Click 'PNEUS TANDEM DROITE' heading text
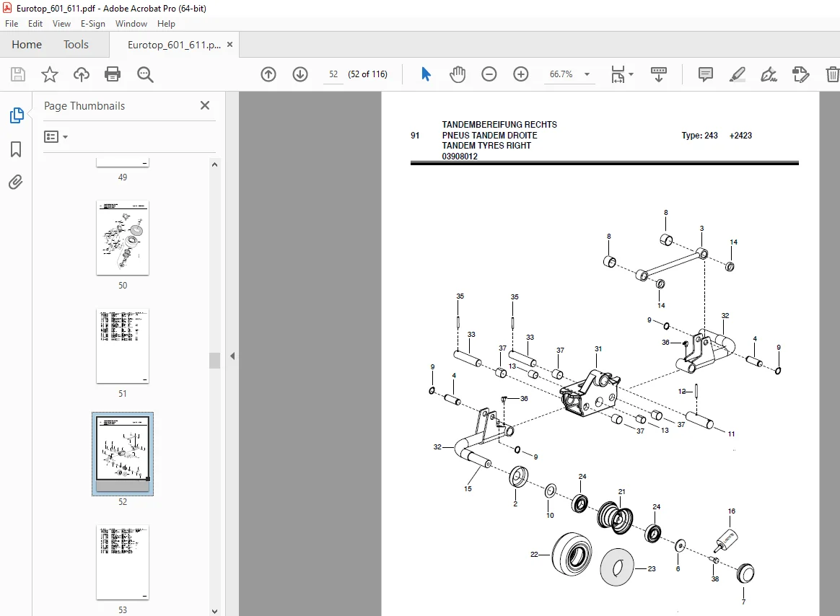The width and height of the screenshot is (840, 616). click(x=490, y=135)
